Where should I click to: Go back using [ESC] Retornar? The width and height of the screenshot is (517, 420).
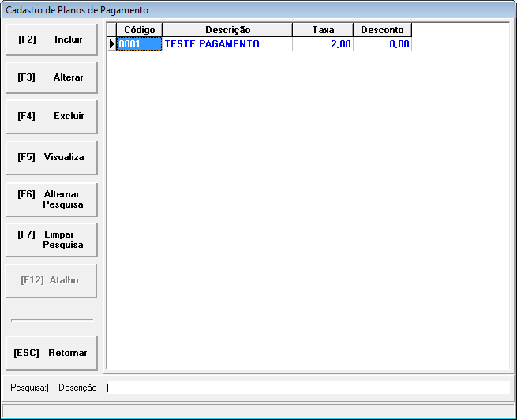(x=51, y=353)
